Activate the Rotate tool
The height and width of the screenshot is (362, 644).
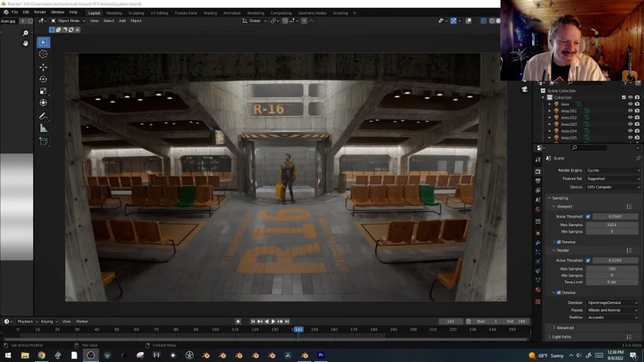click(x=43, y=79)
